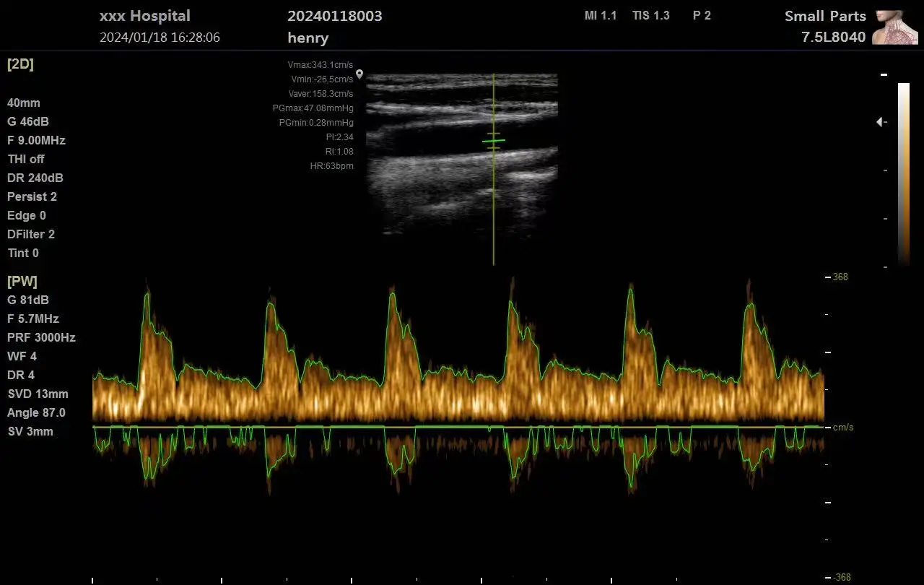
Task: Click the 2D frequency F 9.00MHz
Action: [x=36, y=141]
